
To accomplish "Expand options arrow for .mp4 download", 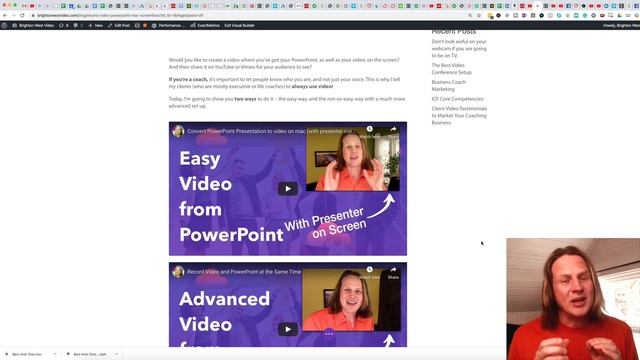I will click(x=116, y=354).
